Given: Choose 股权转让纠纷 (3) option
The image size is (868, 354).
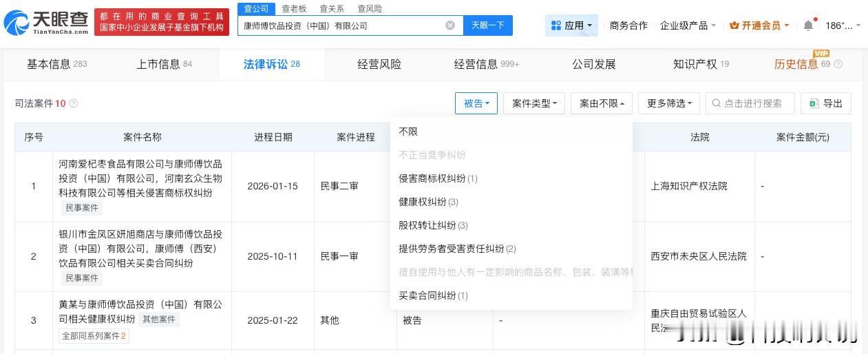Looking at the screenshot, I should [x=511, y=225].
